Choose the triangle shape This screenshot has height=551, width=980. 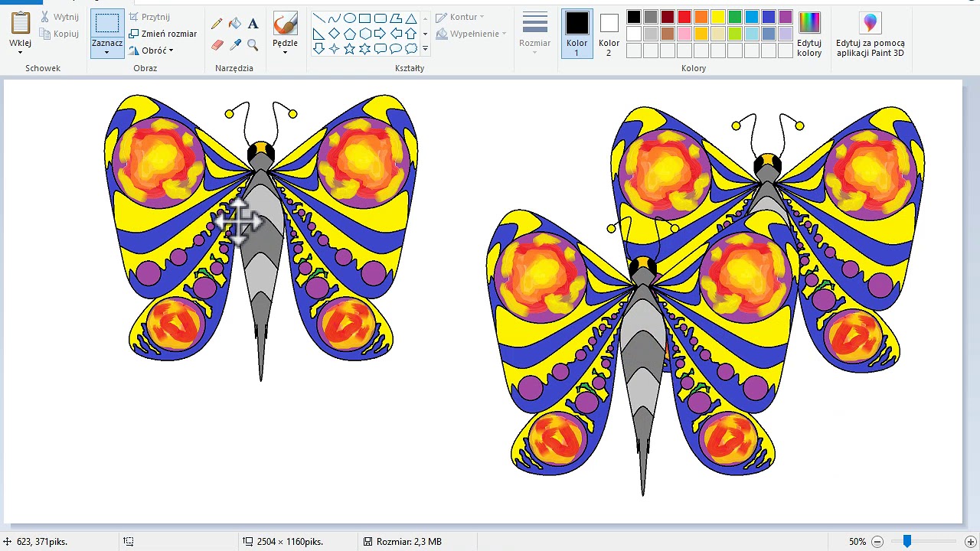(x=411, y=18)
